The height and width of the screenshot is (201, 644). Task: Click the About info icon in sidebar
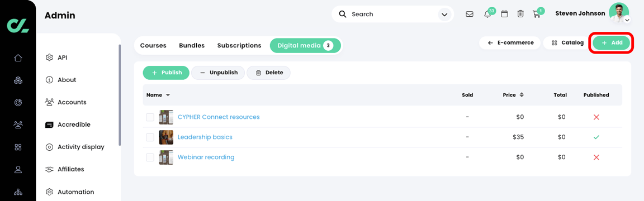(49, 80)
